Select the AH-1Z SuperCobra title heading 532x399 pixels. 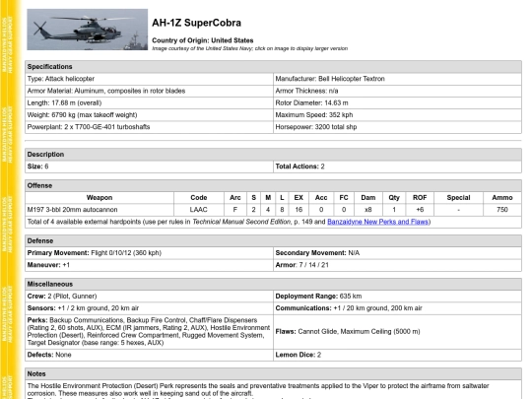(196, 23)
